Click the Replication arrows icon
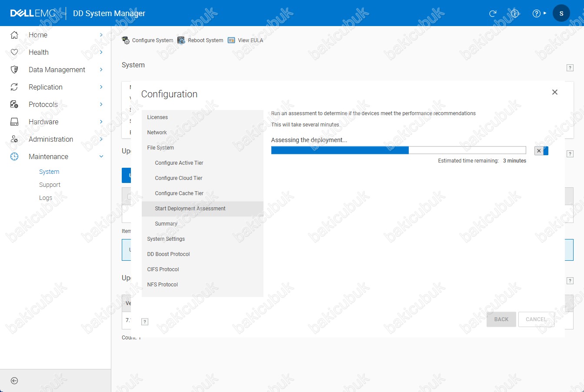Viewport: 584px width, 392px height. pyautogui.click(x=14, y=87)
